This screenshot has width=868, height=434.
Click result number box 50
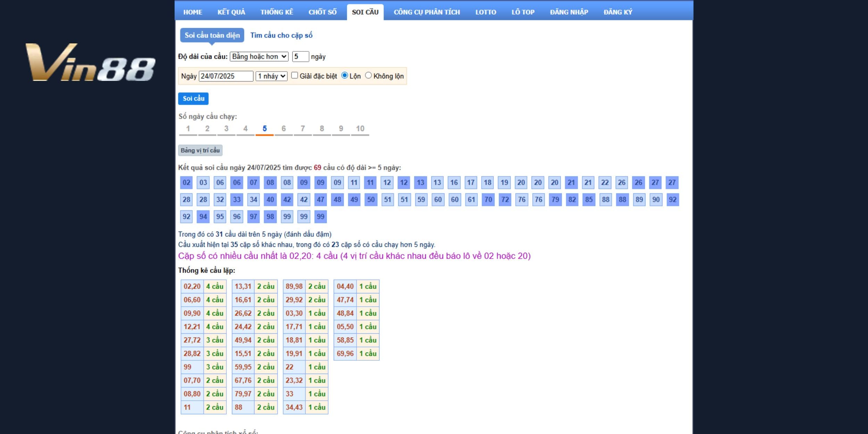pos(371,200)
